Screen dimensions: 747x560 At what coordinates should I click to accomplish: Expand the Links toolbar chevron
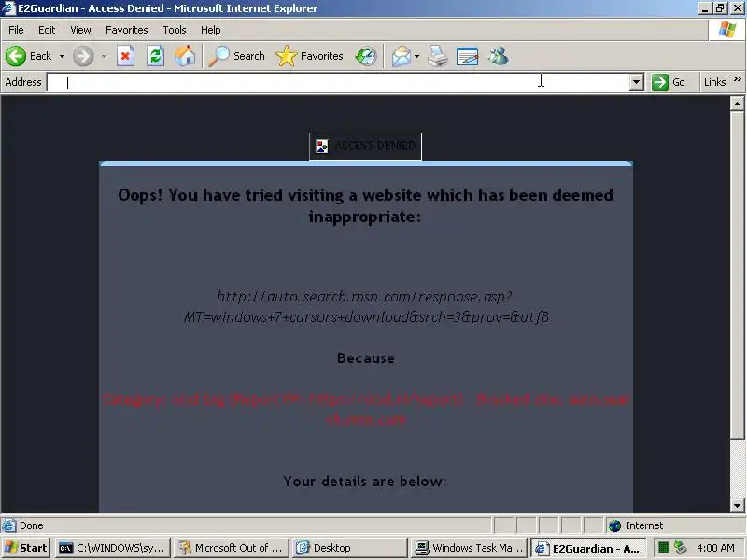(x=738, y=79)
